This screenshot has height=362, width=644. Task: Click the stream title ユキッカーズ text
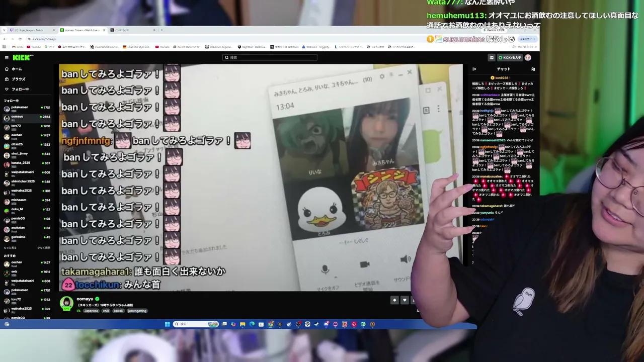coord(105,305)
